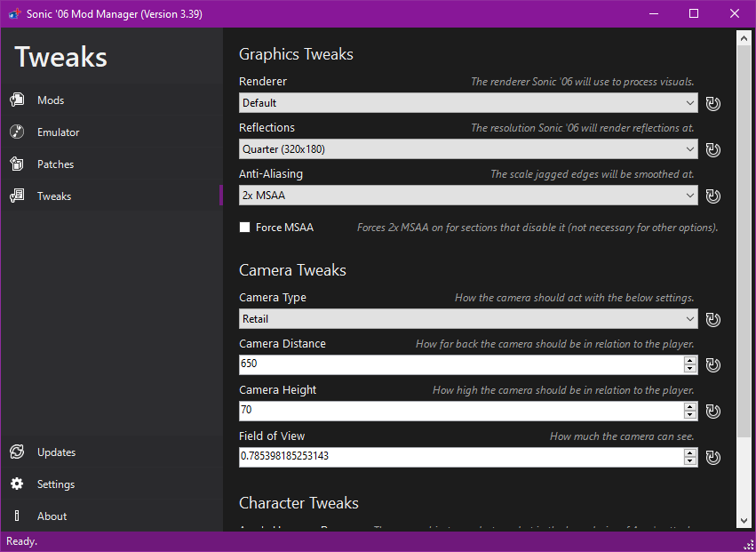This screenshot has width=756, height=552.
Task: Click the Graphics Tweaks heading
Action: coord(296,54)
